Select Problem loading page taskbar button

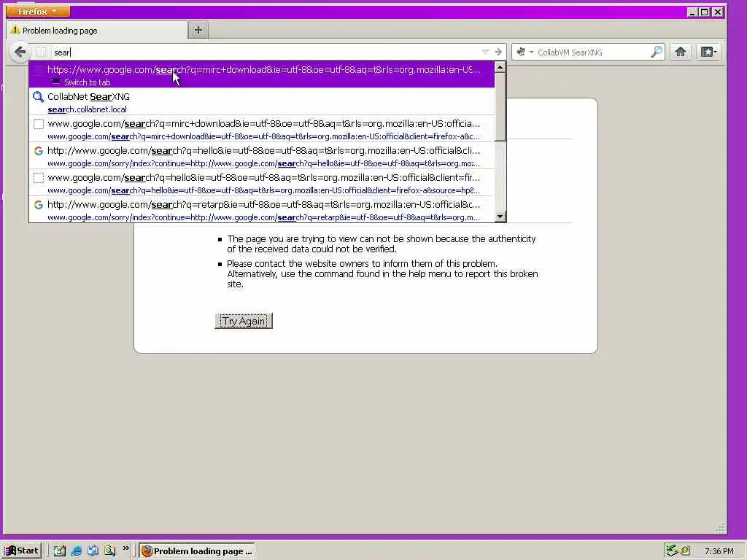(x=197, y=551)
